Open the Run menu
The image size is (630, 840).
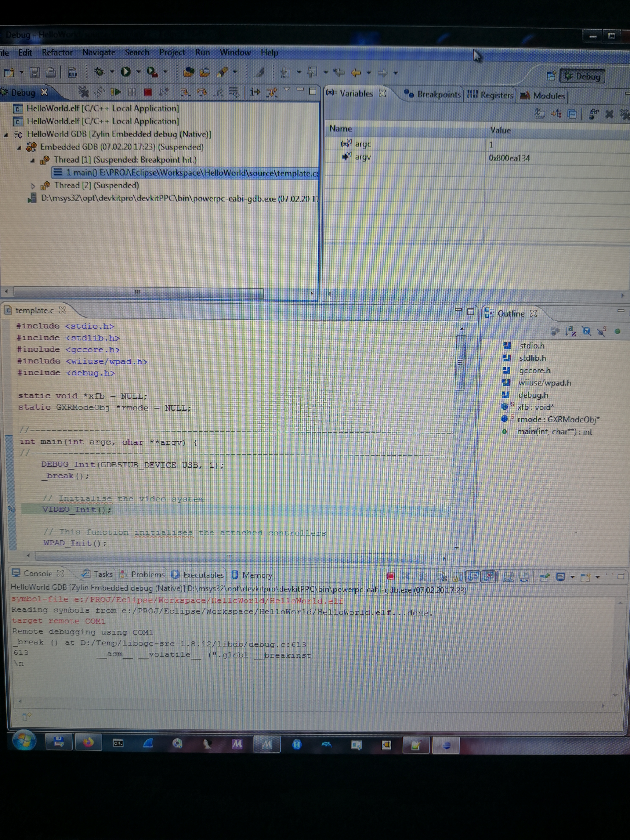[x=202, y=52]
